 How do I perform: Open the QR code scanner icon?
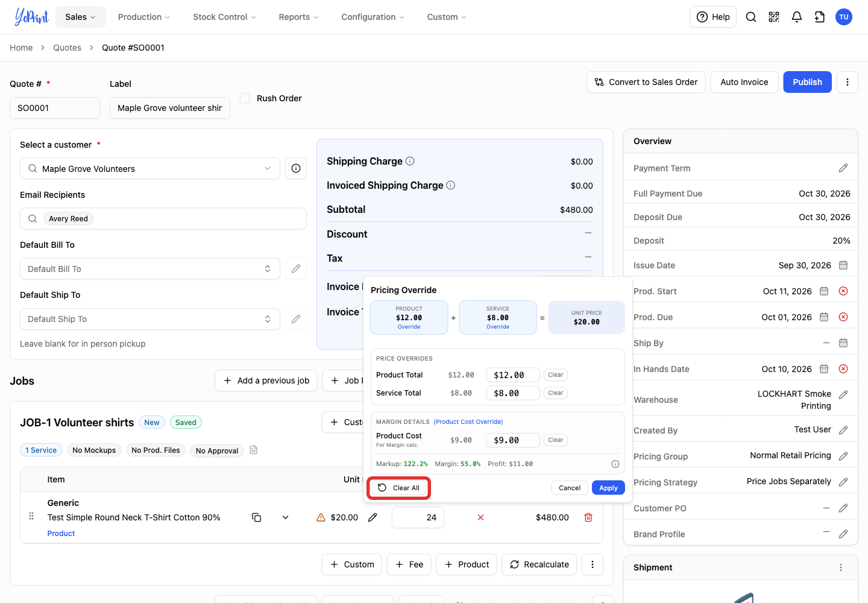coord(774,17)
